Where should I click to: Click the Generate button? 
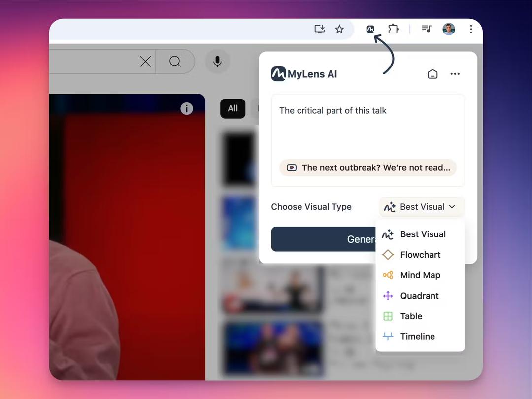323,239
